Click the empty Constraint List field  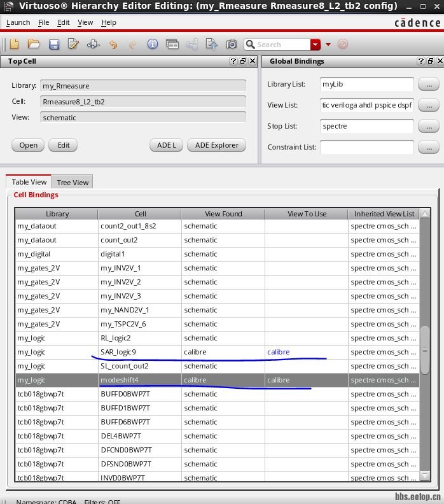pos(367,147)
